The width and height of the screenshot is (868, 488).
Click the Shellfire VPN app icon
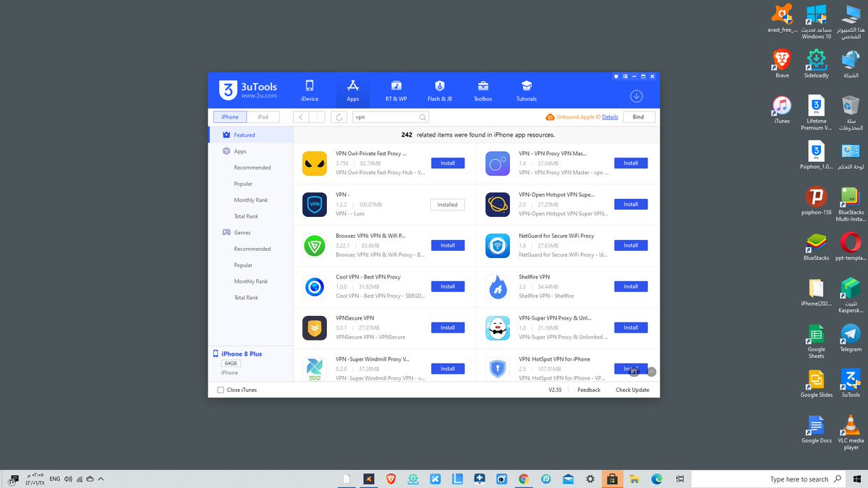pyautogui.click(x=498, y=287)
